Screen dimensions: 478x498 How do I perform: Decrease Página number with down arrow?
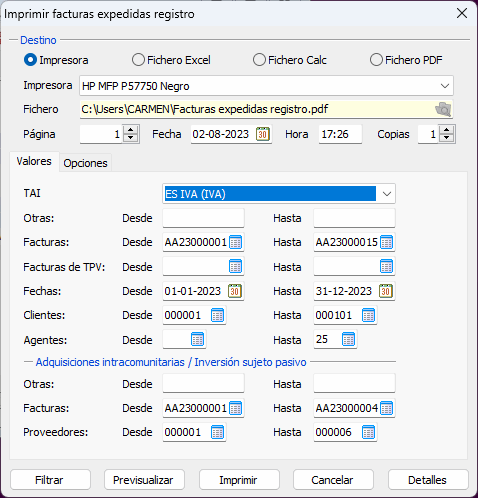131,138
